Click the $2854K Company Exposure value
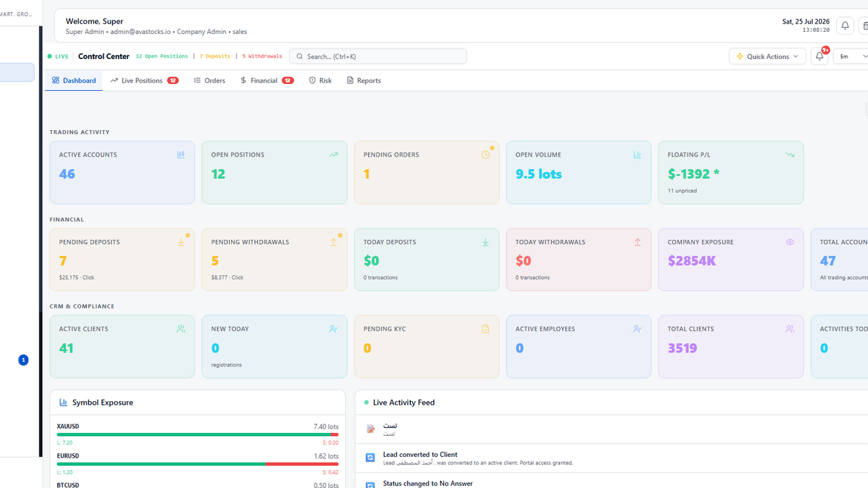 click(692, 261)
